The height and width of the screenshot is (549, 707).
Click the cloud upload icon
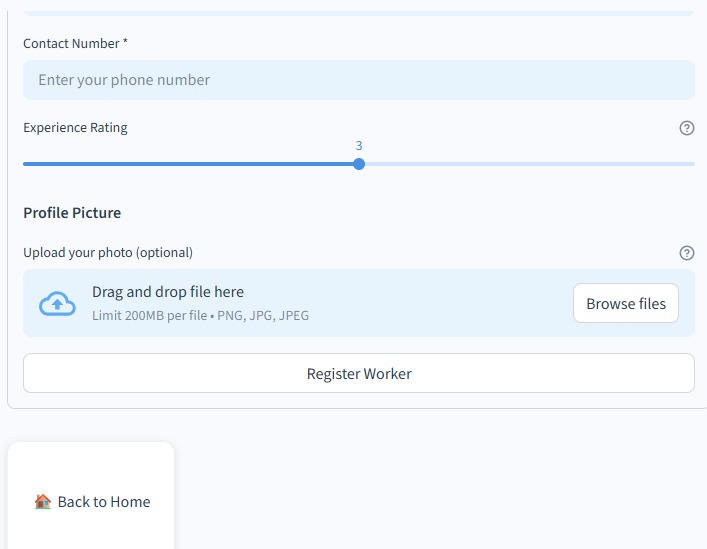[57, 303]
